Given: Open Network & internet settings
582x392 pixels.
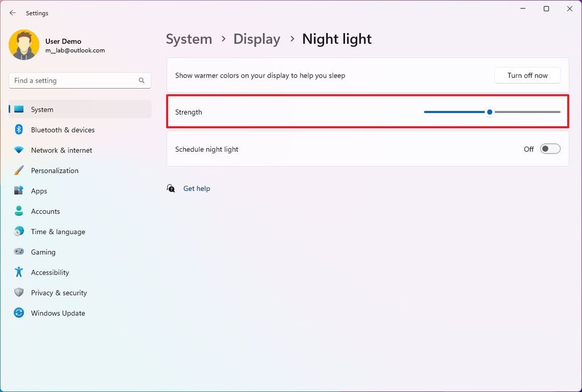Looking at the screenshot, I should (x=61, y=150).
